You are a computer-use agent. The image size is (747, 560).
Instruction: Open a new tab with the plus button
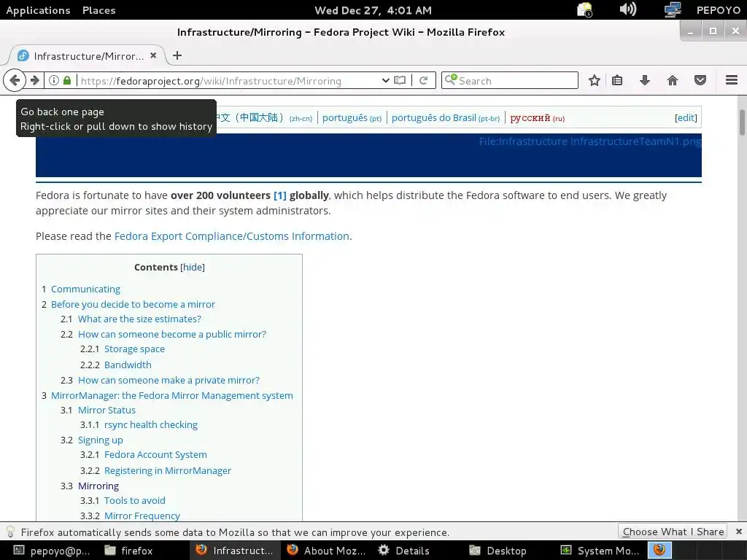(177, 55)
